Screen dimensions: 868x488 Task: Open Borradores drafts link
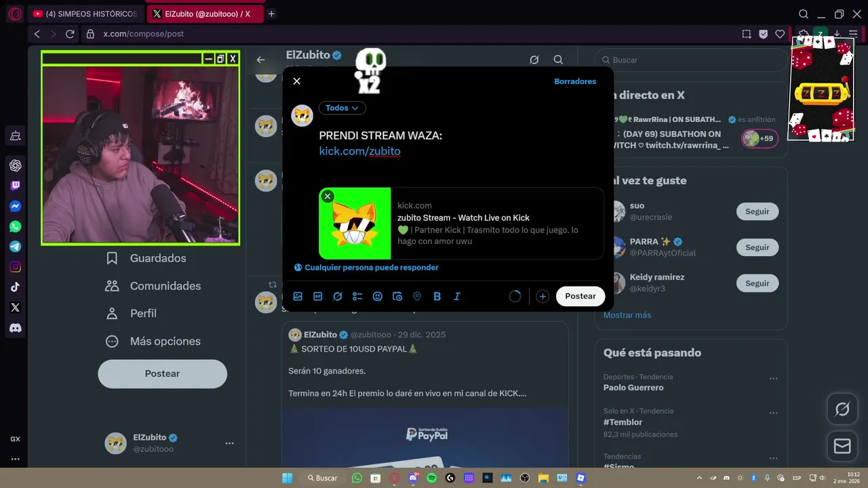pos(575,81)
